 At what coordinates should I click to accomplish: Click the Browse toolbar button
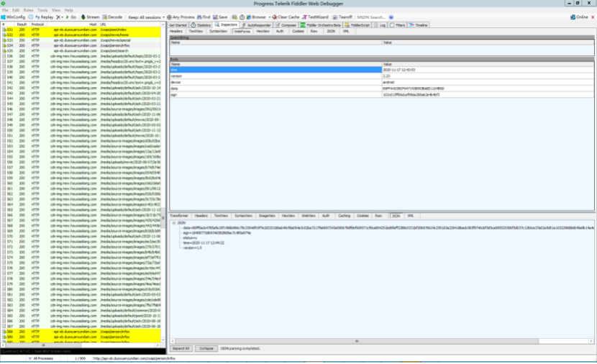[x=256, y=17]
